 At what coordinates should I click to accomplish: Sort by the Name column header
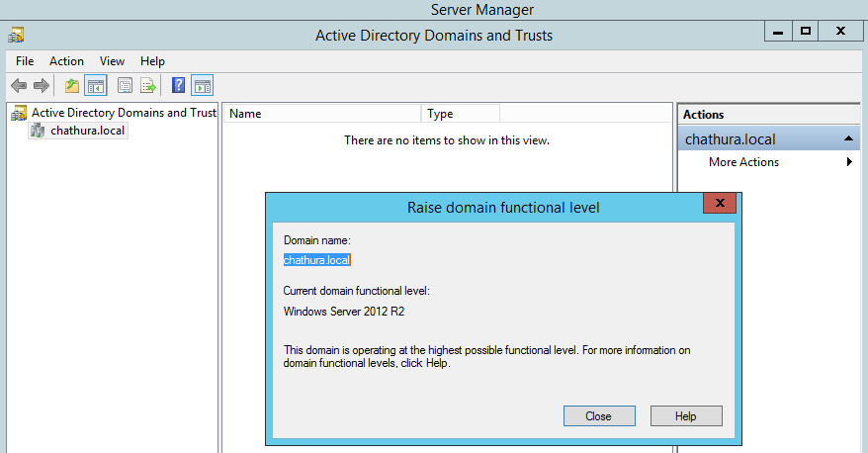tap(322, 114)
